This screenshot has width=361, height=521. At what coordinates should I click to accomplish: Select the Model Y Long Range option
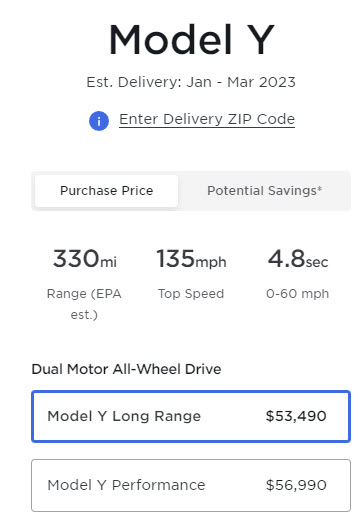191,416
